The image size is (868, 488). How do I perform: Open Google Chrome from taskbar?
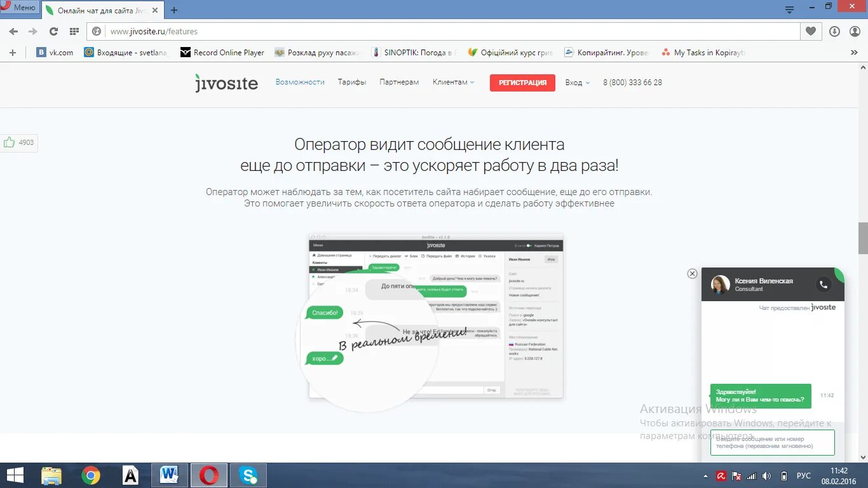[x=91, y=475]
